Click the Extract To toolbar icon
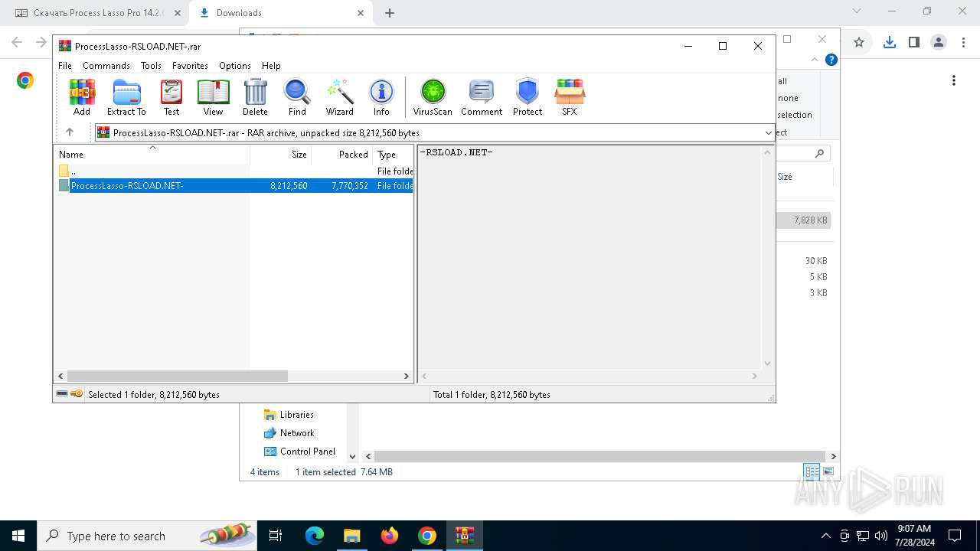980x551 pixels. (x=126, y=97)
